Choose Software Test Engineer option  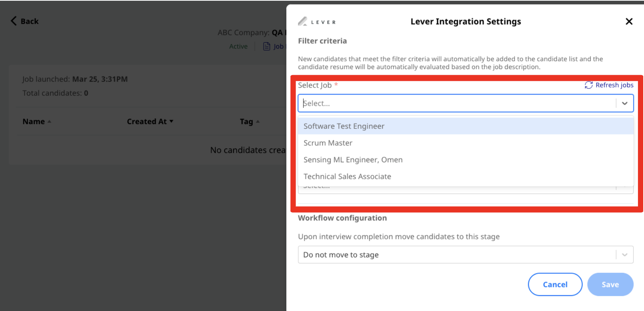click(466, 126)
